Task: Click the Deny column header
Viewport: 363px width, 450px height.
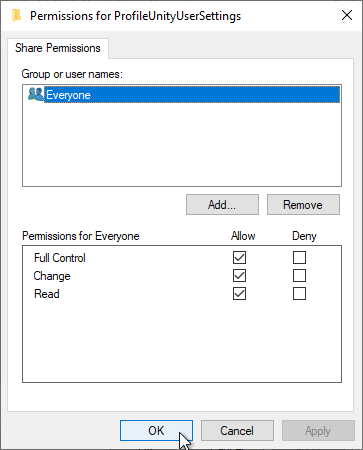Action: click(304, 236)
